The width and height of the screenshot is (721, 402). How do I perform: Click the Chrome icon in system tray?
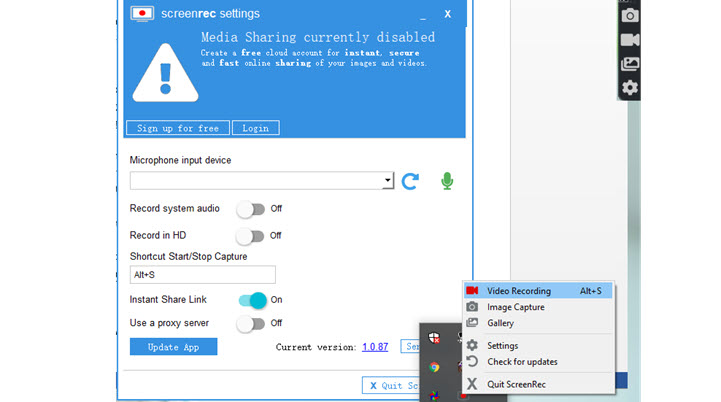(x=434, y=367)
